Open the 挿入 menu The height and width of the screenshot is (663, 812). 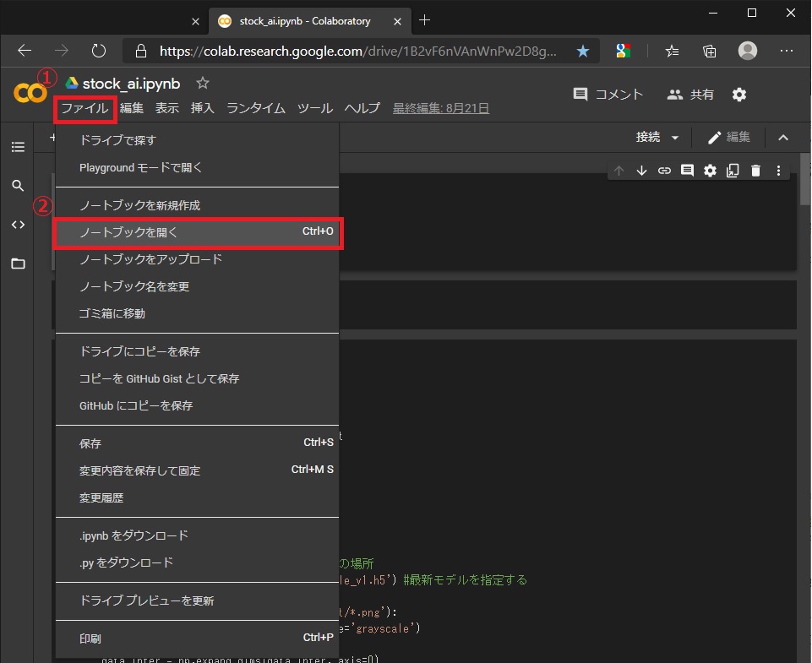(203, 107)
